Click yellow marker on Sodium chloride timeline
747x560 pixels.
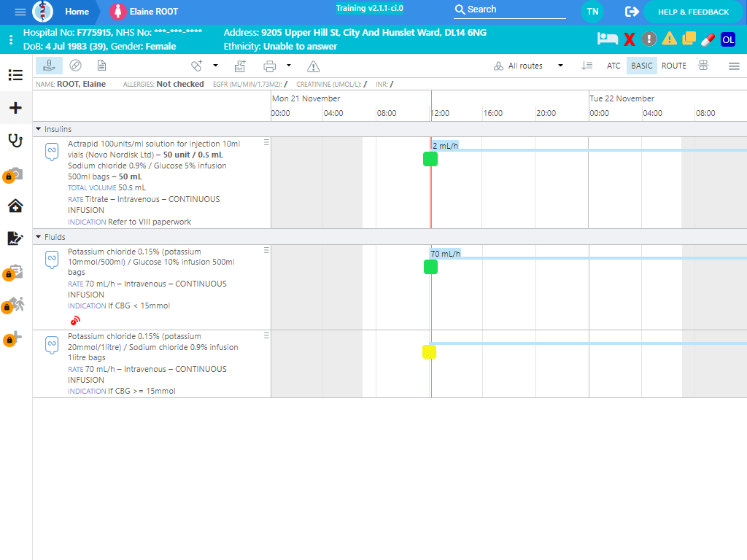(x=429, y=352)
